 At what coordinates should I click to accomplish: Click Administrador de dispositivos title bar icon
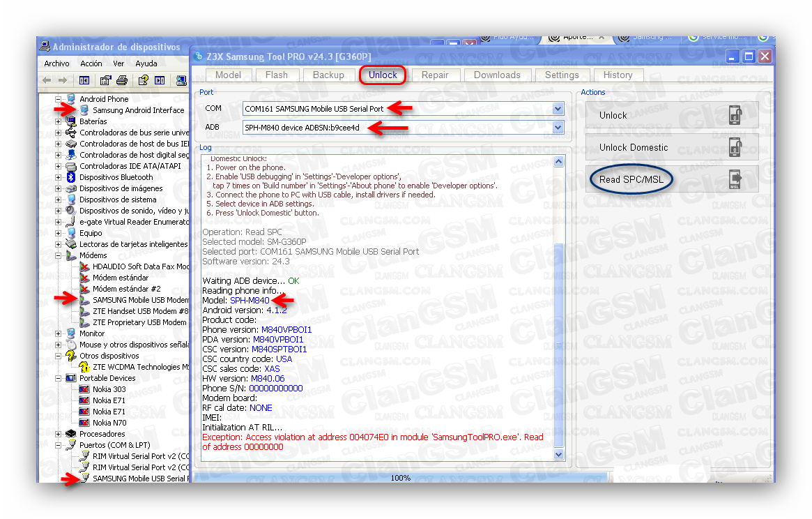coord(45,47)
